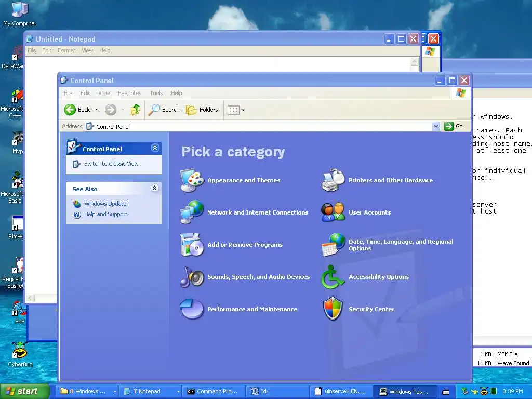Switch to Windows Task Manager taskbar button
The width and height of the screenshot is (532, 399).
click(x=405, y=392)
